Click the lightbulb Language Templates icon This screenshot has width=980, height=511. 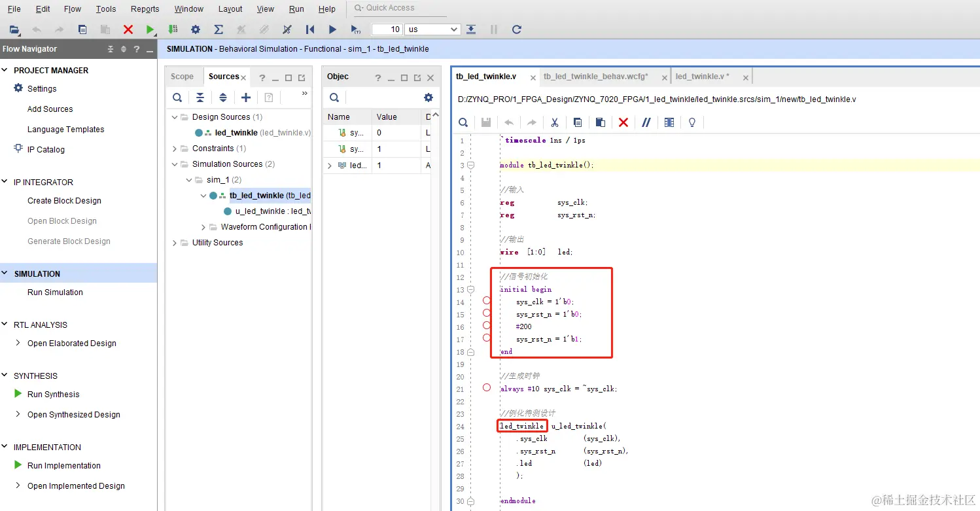692,122
